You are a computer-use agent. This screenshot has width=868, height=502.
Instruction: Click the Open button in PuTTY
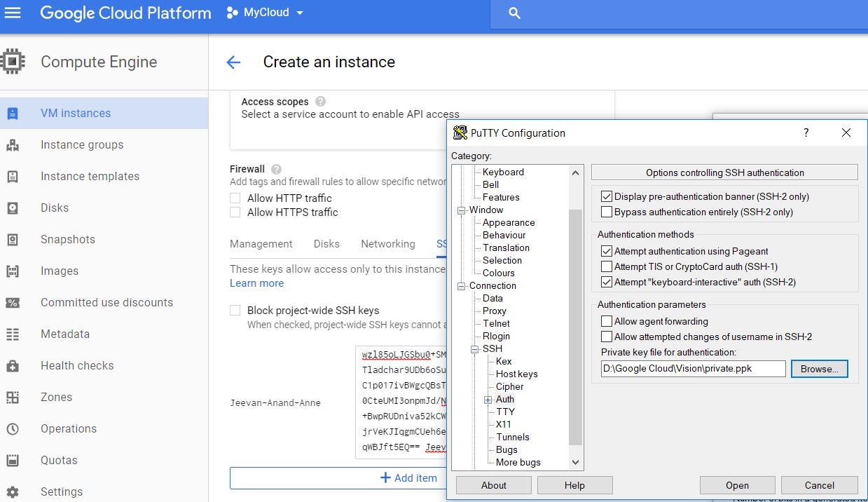(x=737, y=485)
